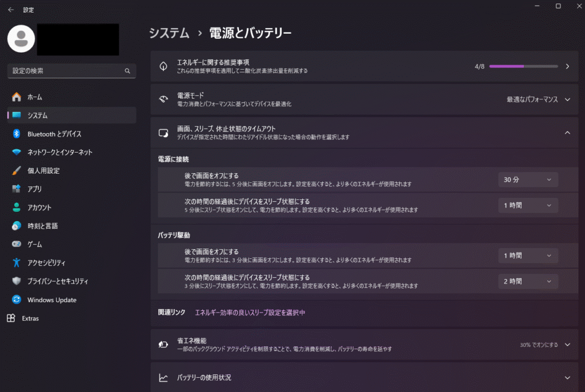Click the エネルギー効率の良いスリープ設定を選択中 link
The width and height of the screenshot is (585, 392).
click(x=250, y=313)
